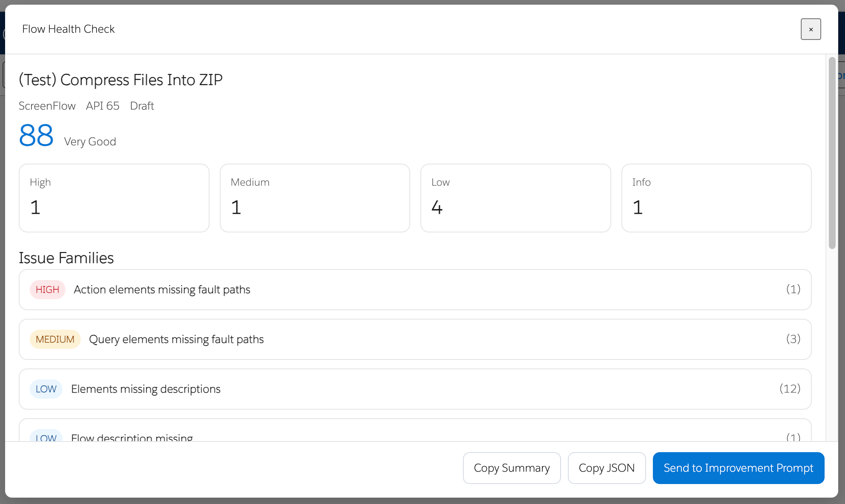Click the Copy Summary button
This screenshot has width=845, height=504.
click(x=512, y=468)
